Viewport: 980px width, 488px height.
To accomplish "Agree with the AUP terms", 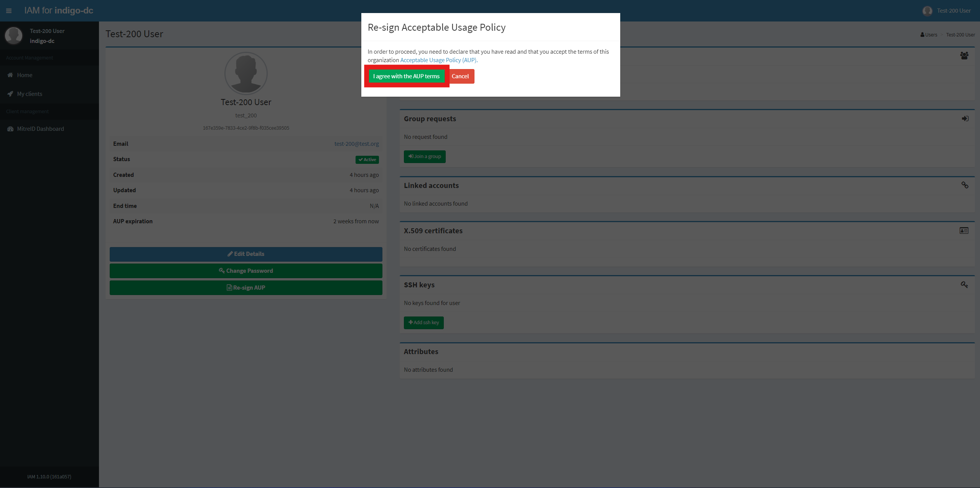I will (406, 76).
